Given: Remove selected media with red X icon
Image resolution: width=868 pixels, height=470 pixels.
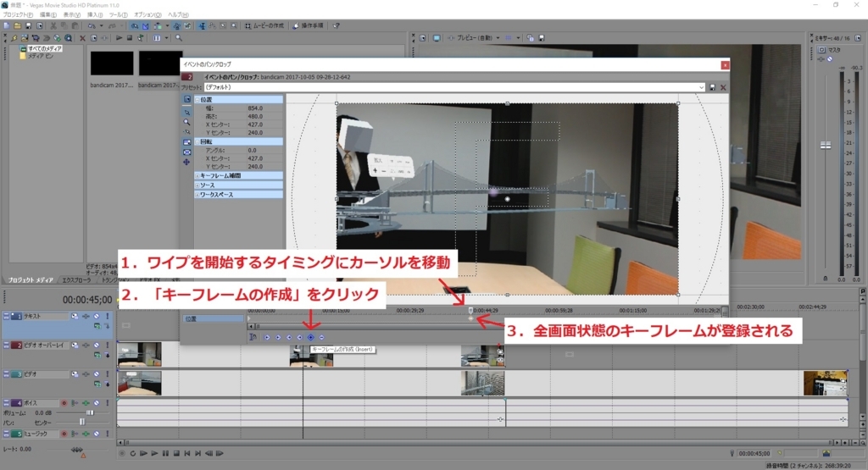Looking at the screenshot, I should (82, 38).
